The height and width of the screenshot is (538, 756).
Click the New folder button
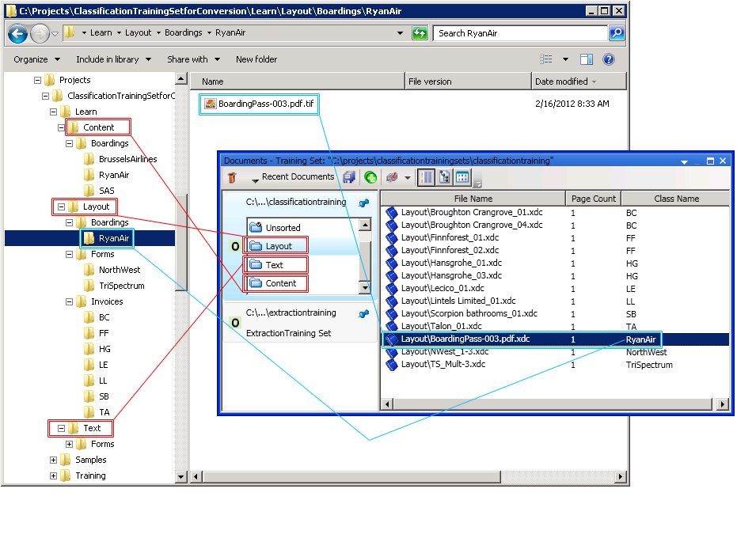pos(256,59)
